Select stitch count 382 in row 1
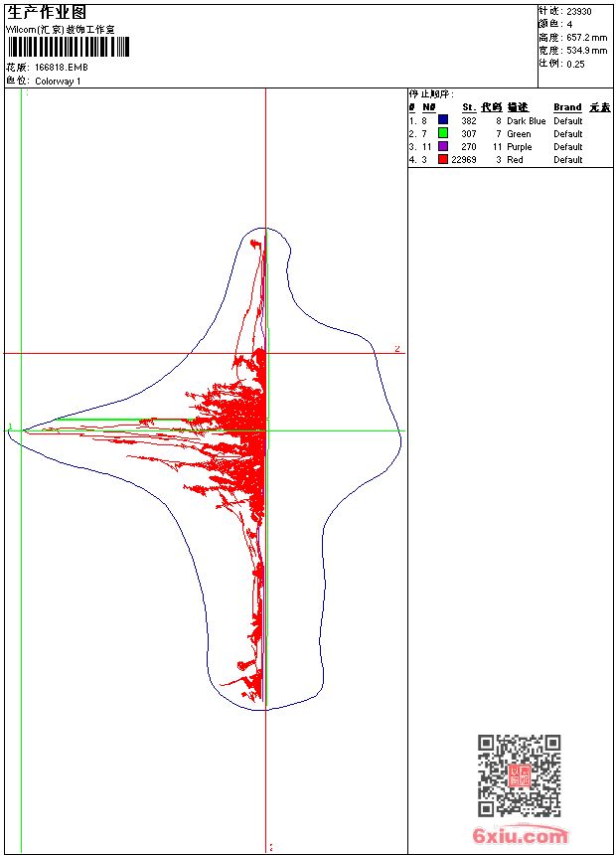Image resolution: width=616 pixels, height=855 pixels. 469,121
